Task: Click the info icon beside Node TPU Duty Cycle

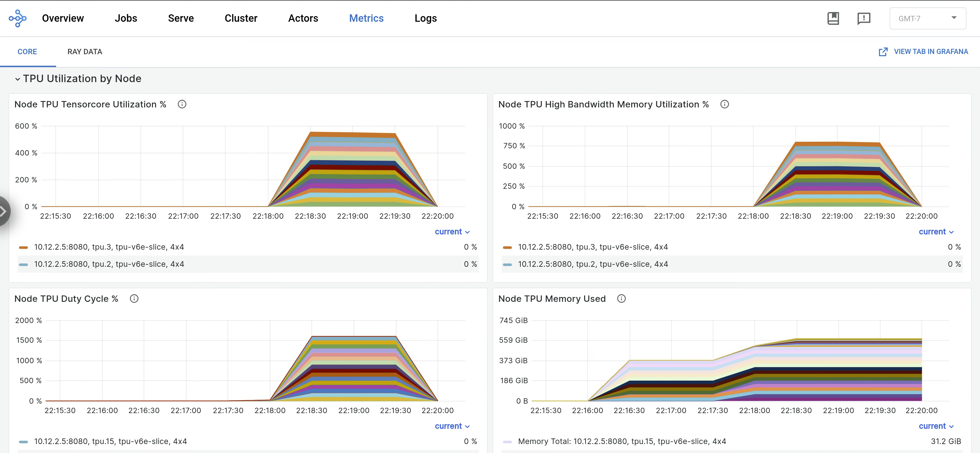Action: [x=134, y=299]
